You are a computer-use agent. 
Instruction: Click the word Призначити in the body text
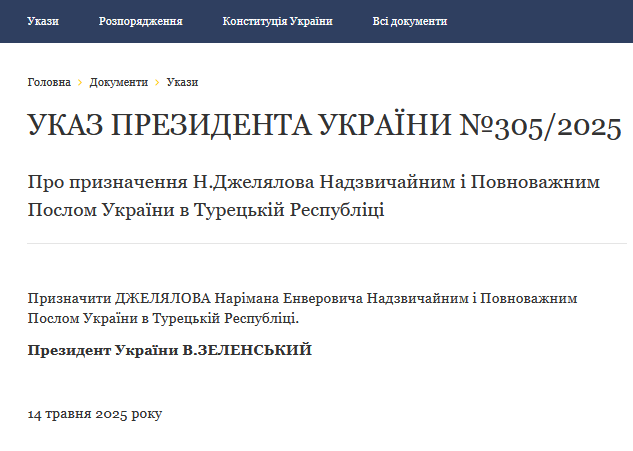pyautogui.click(x=68, y=298)
